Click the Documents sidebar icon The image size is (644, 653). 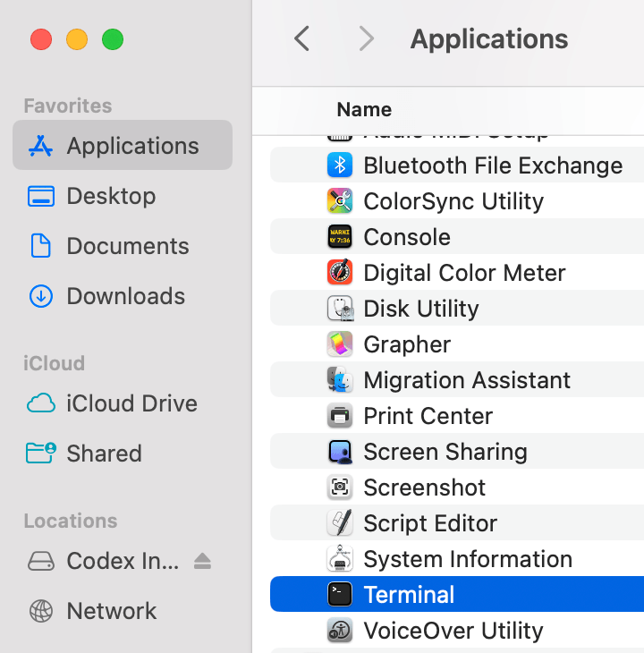point(41,246)
